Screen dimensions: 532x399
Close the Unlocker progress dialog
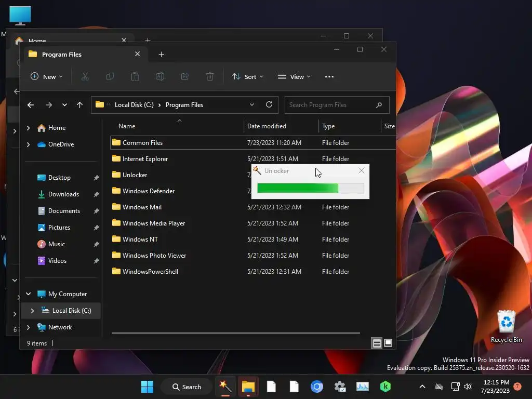tap(362, 170)
